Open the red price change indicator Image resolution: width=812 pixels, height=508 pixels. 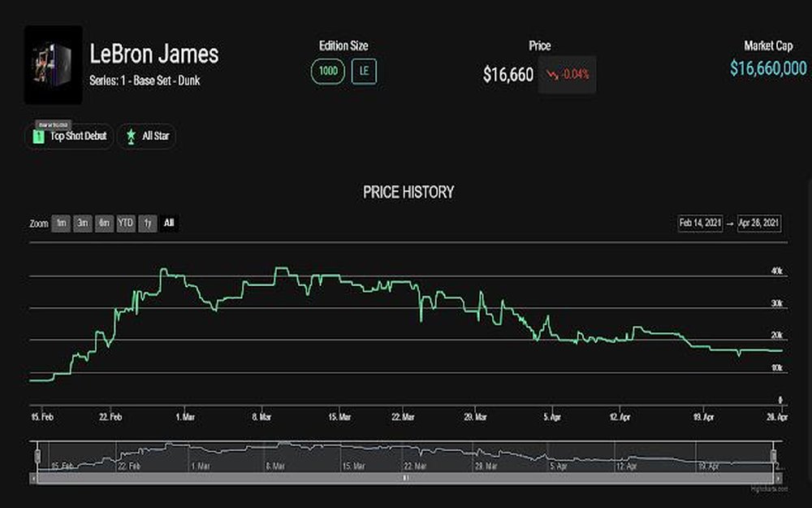coord(567,75)
